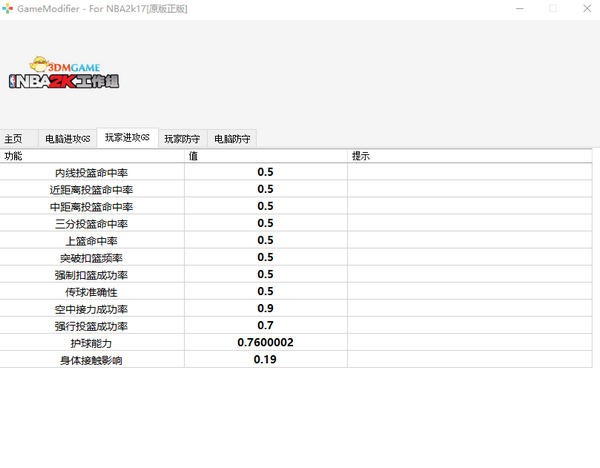
Task: Close the GameModifier window
Action: click(x=587, y=8)
